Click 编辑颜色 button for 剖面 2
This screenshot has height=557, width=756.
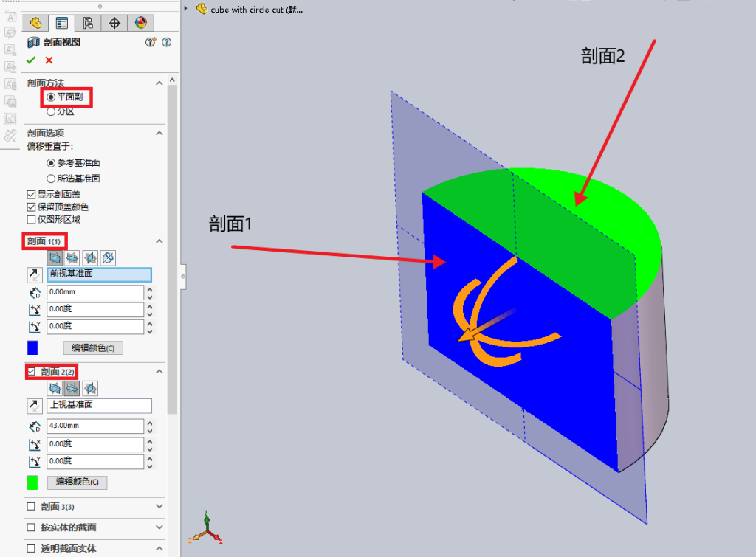[x=77, y=482]
